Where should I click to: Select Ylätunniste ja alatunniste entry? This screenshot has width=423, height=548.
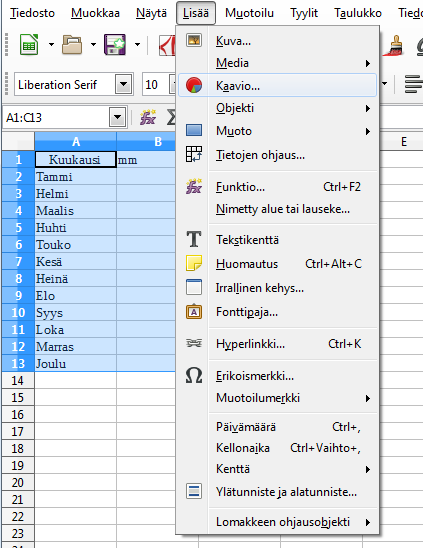(277, 492)
